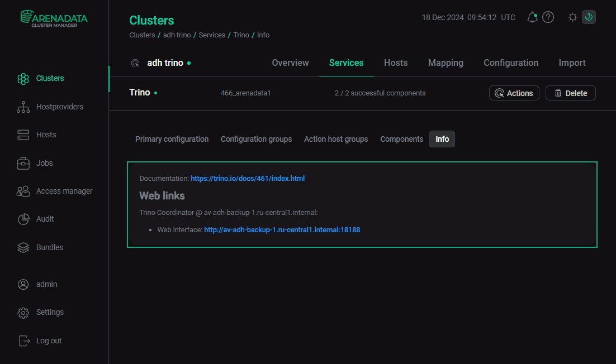Viewport: 616px width, 364px height.
Task: Click cluster actions icon beside adh trino
Action: tap(135, 63)
